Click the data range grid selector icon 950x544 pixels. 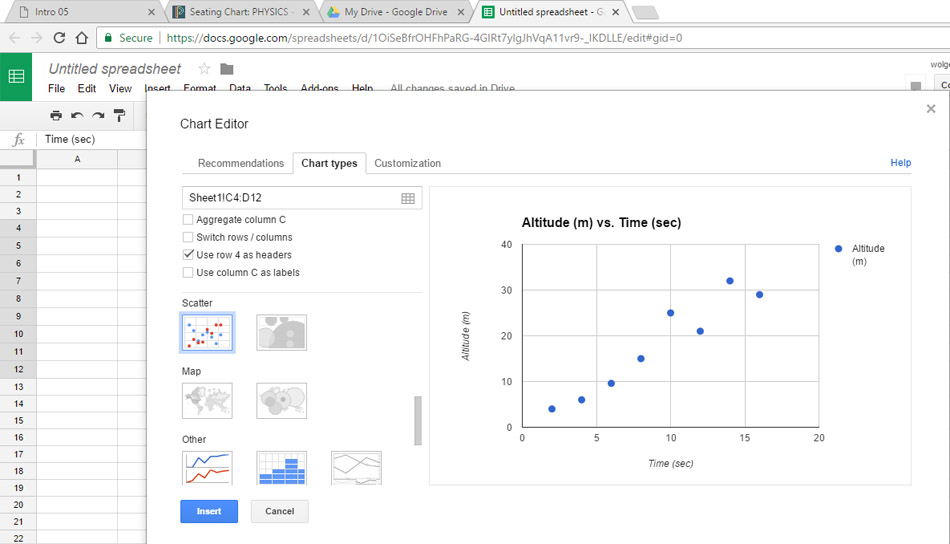pos(408,198)
